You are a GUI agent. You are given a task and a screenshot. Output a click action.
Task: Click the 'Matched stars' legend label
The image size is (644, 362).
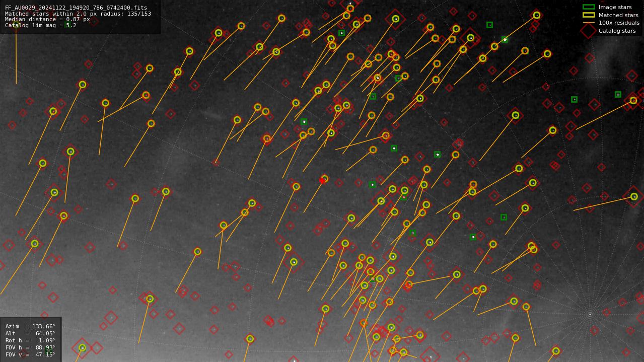coord(618,15)
